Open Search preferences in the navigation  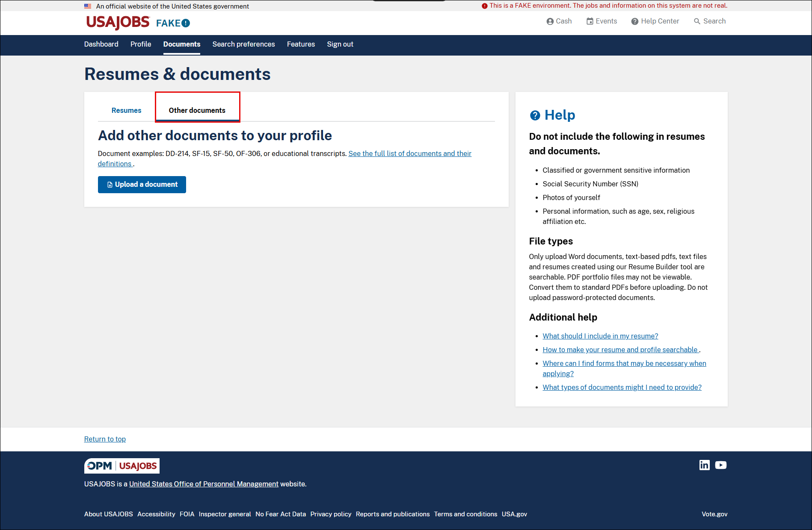click(x=244, y=44)
